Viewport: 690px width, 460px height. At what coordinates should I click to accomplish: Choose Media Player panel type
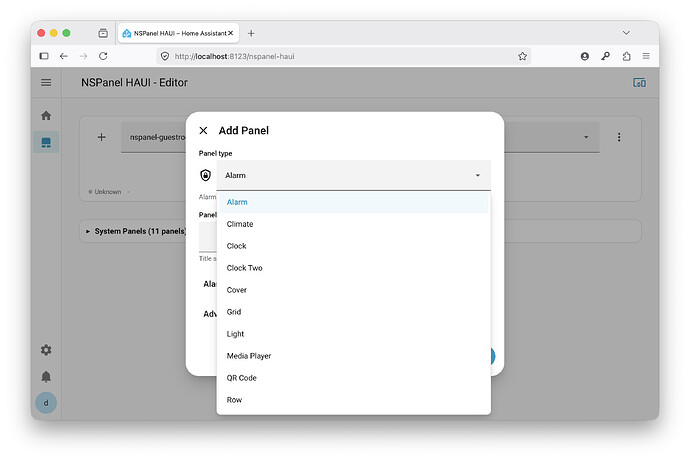click(x=353, y=356)
